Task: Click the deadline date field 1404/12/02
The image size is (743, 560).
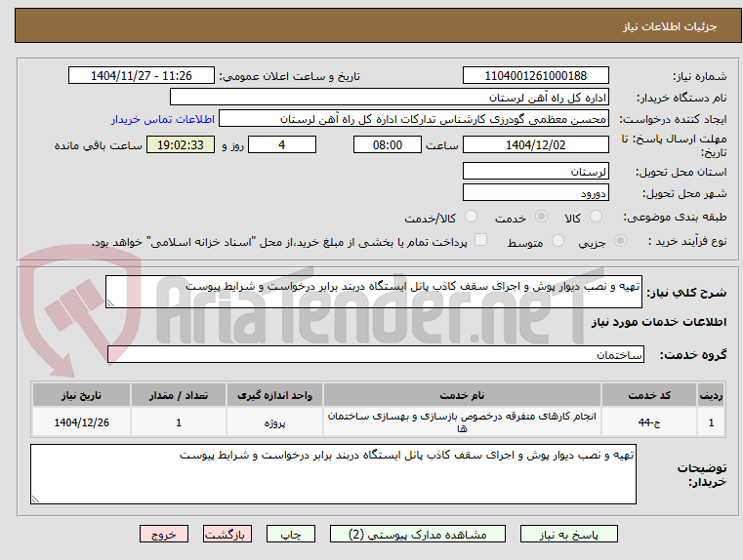Action: (x=535, y=144)
